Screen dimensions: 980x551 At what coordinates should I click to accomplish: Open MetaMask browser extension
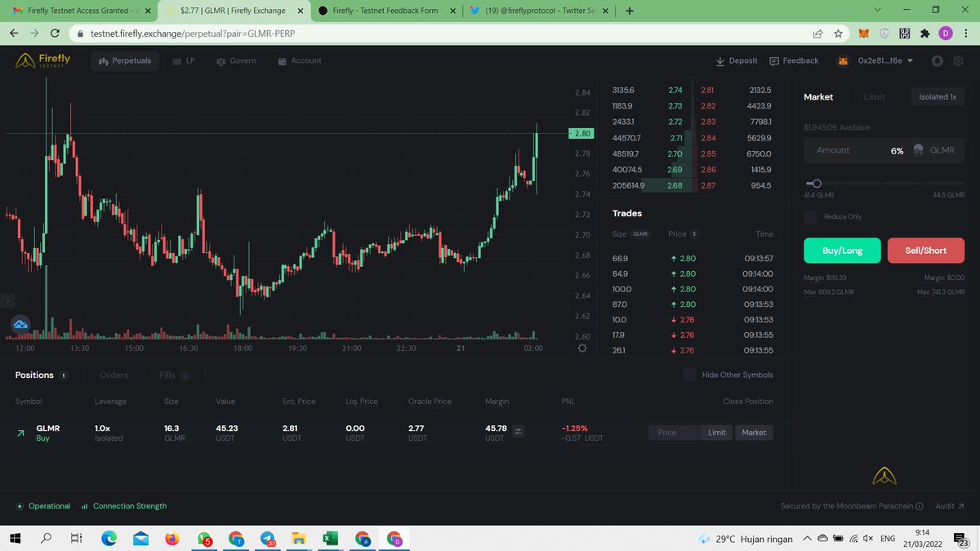click(863, 33)
